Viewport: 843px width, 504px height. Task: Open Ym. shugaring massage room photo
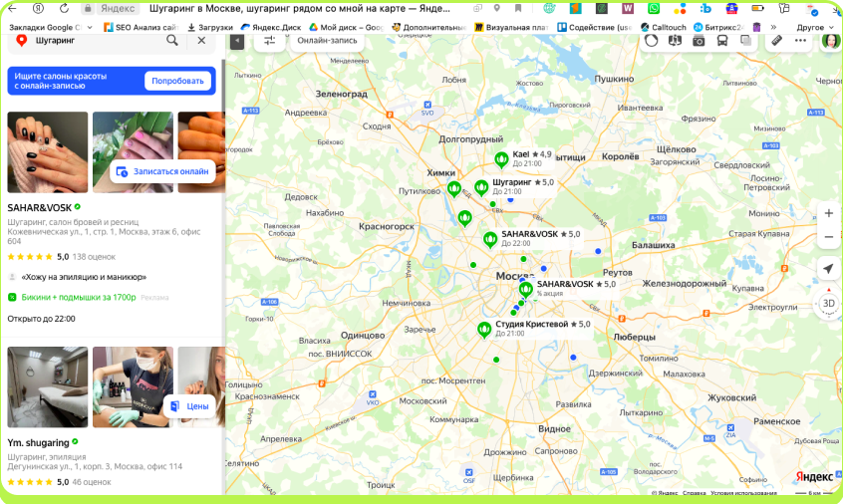[x=47, y=386]
